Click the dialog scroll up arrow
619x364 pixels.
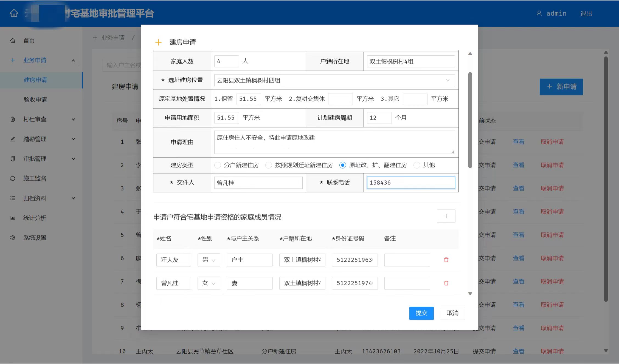(470, 54)
